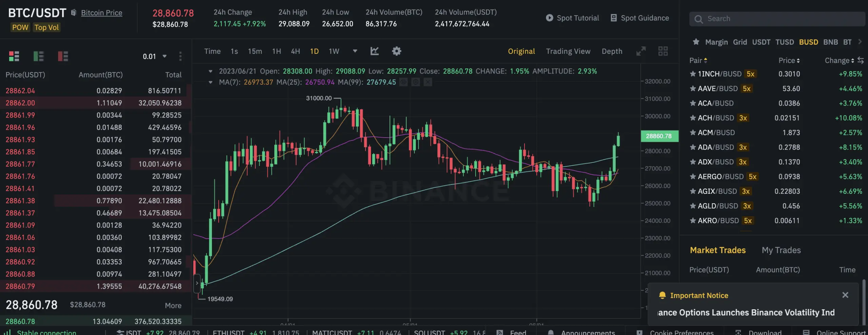Hide the MA indicator via eye icon
Screen dimensions: 868x335
click(x=403, y=82)
